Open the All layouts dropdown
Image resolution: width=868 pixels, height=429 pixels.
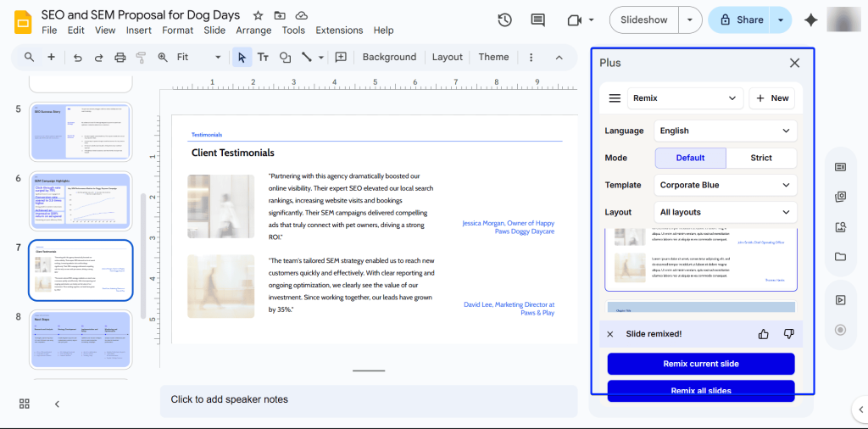tap(725, 212)
